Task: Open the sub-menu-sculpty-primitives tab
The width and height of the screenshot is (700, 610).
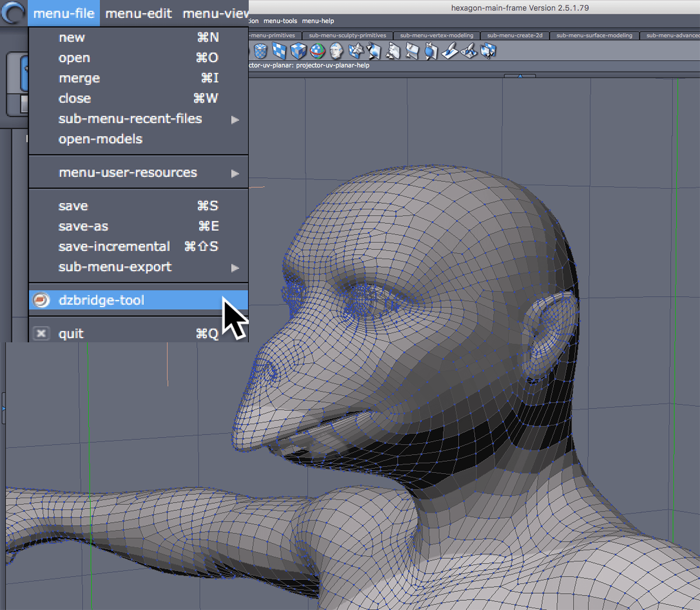Action: [x=347, y=35]
